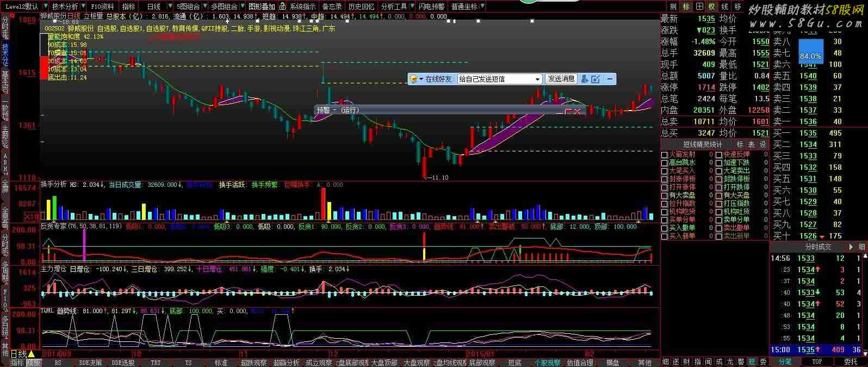Open 系统指示 from the toolbar
Viewport: 868px width, 367px height.
pyautogui.click(x=302, y=7)
